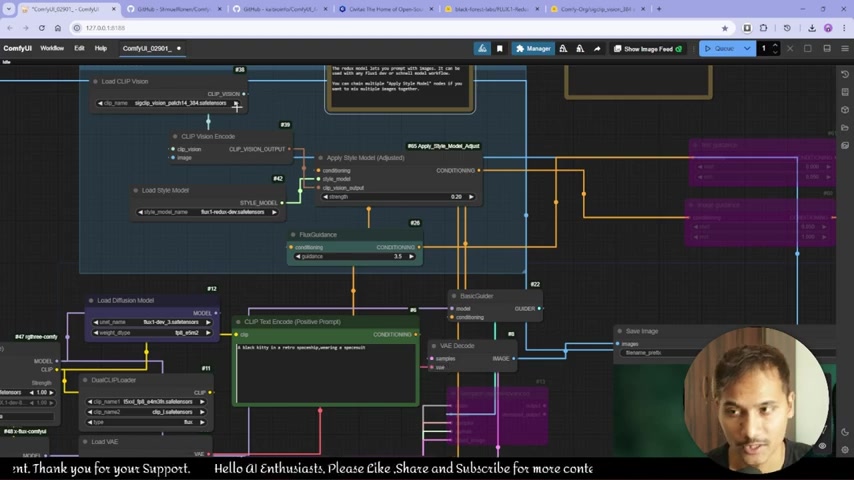Image resolution: width=854 pixels, height=480 pixels.
Task: Open a new browser tab with plus
Action: click(659, 9)
